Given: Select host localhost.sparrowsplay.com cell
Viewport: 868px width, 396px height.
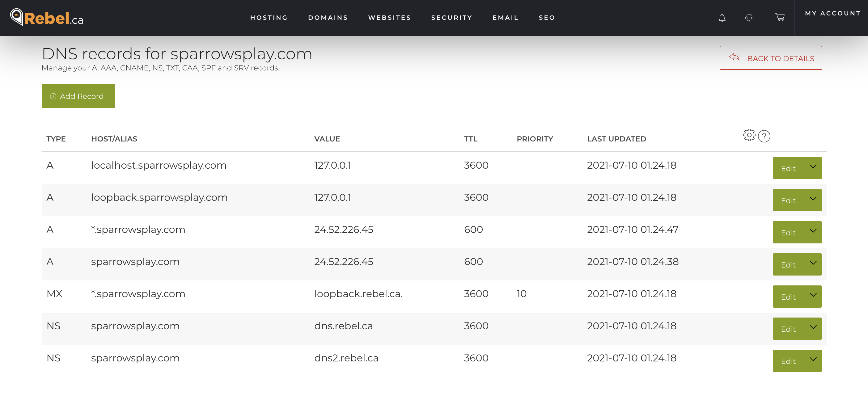Looking at the screenshot, I should (159, 165).
